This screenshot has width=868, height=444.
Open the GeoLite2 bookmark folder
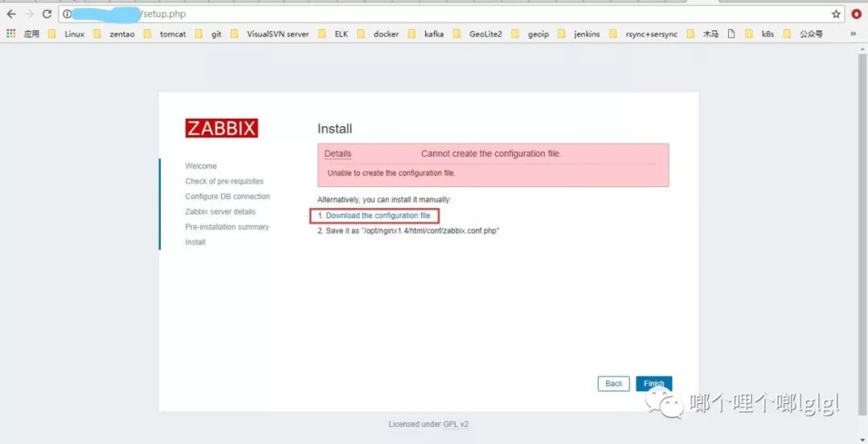point(477,34)
